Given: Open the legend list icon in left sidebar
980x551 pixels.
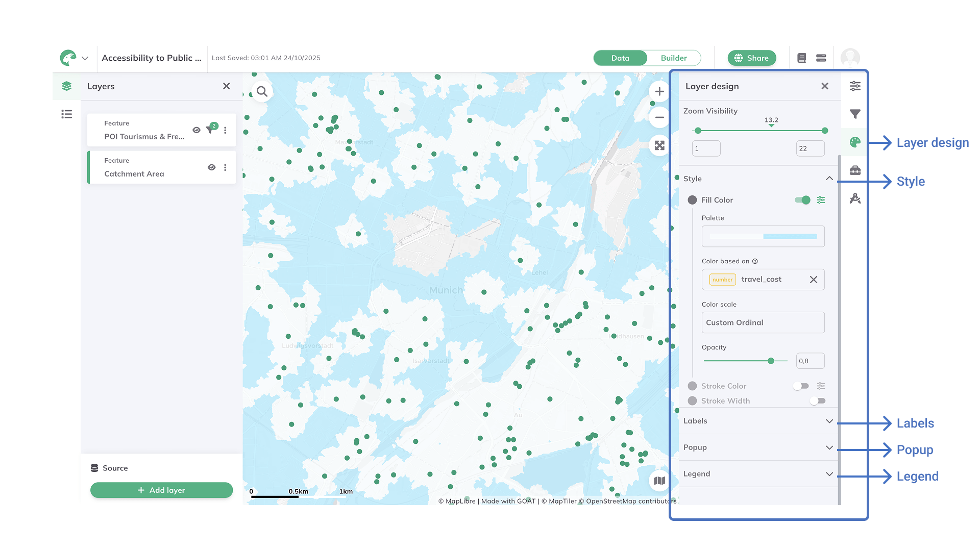Looking at the screenshot, I should pyautogui.click(x=67, y=114).
